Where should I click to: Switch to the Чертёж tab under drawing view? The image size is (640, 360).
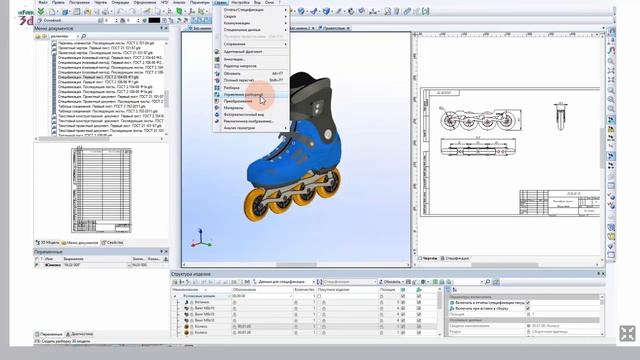tap(428, 258)
